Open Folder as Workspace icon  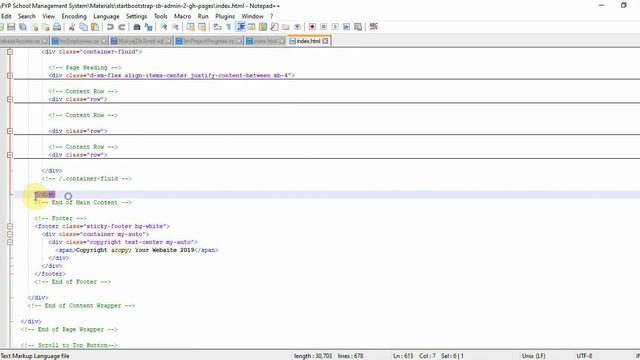[286, 27]
